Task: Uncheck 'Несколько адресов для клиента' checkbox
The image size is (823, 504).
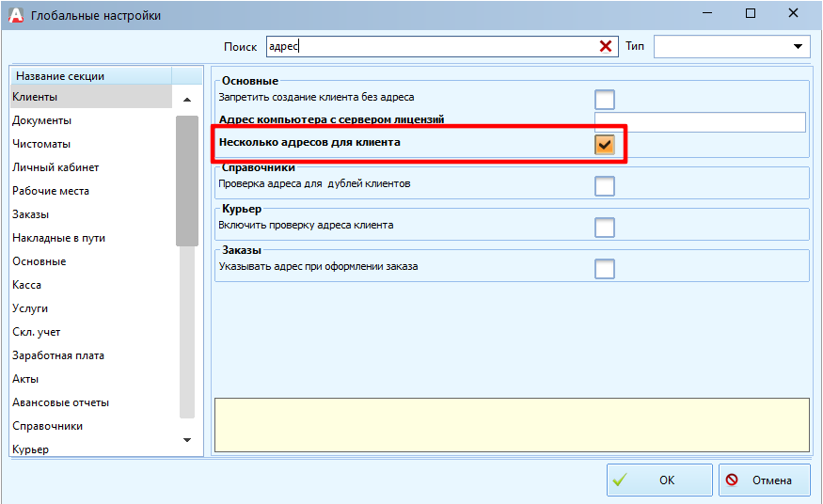Action: [x=604, y=144]
